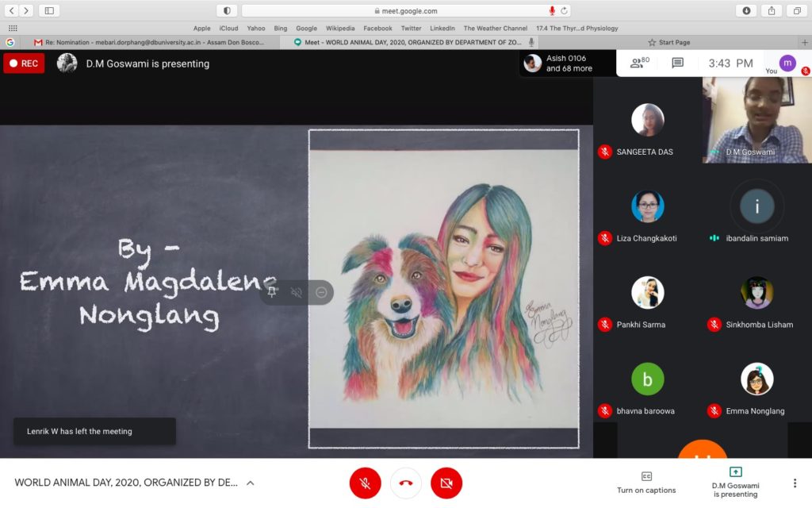The width and height of the screenshot is (812, 508).
Task: Click your purple 'm' avatar
Action: 787,63
